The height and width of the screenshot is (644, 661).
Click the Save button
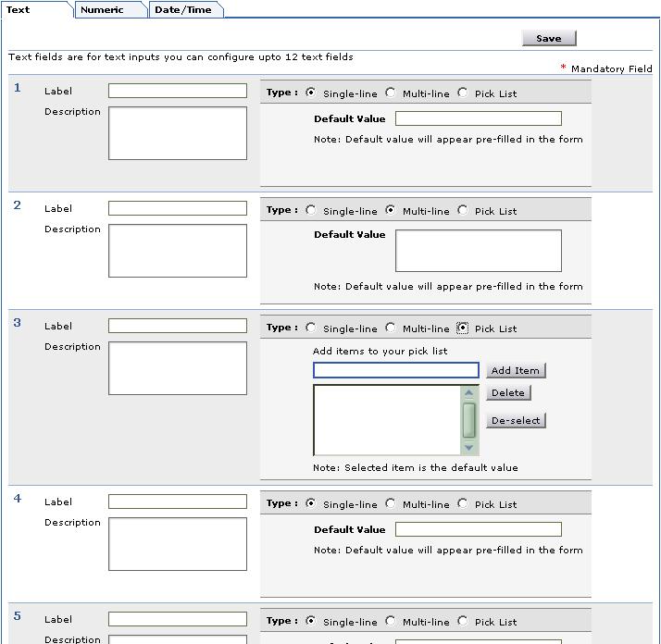click(x=548, y=38)
